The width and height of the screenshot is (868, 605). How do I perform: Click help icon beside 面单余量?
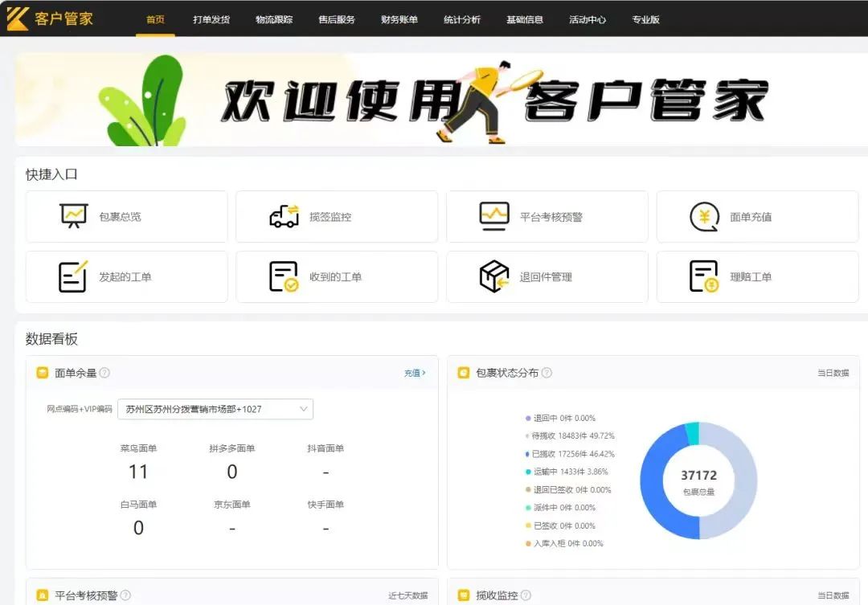tap(104, 373)
